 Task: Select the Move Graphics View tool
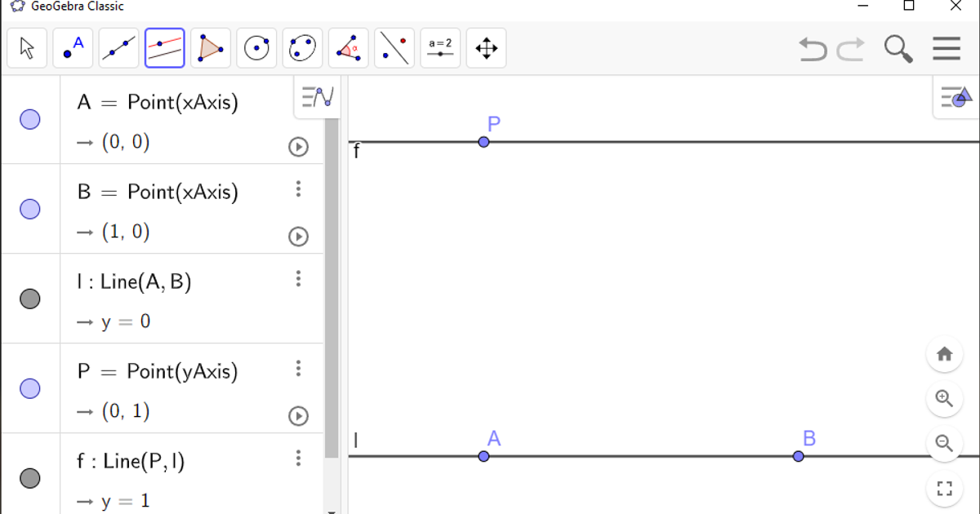486,48
